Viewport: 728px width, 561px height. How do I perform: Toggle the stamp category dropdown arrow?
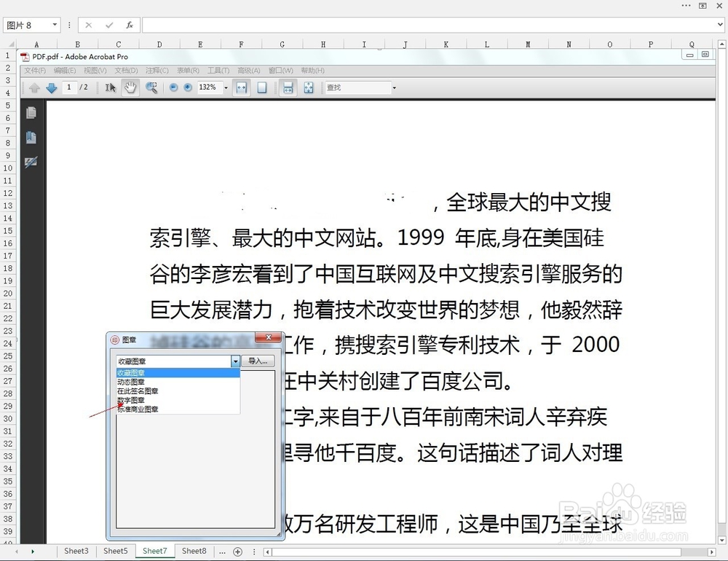point(235,361)
